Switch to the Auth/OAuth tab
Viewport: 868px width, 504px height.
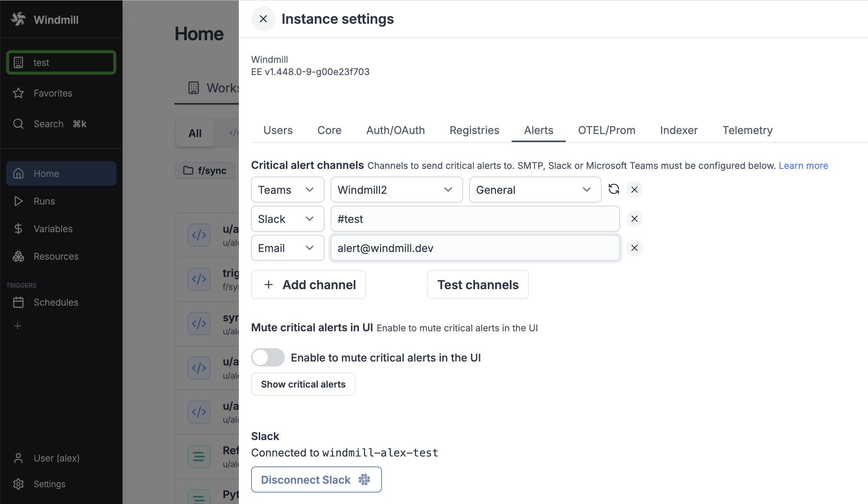pyautogui.click(x=395, y=130)
